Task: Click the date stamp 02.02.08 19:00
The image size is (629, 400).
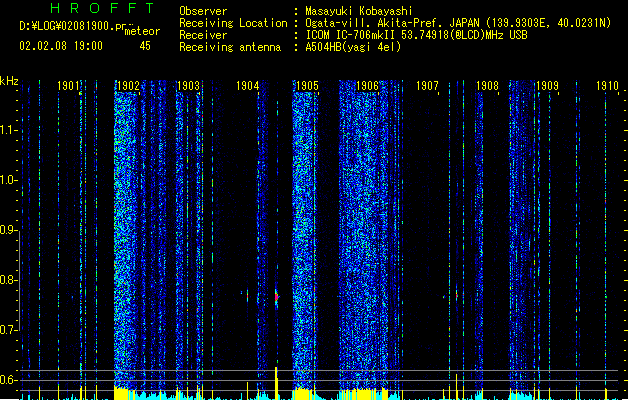Action: (61, 46)
